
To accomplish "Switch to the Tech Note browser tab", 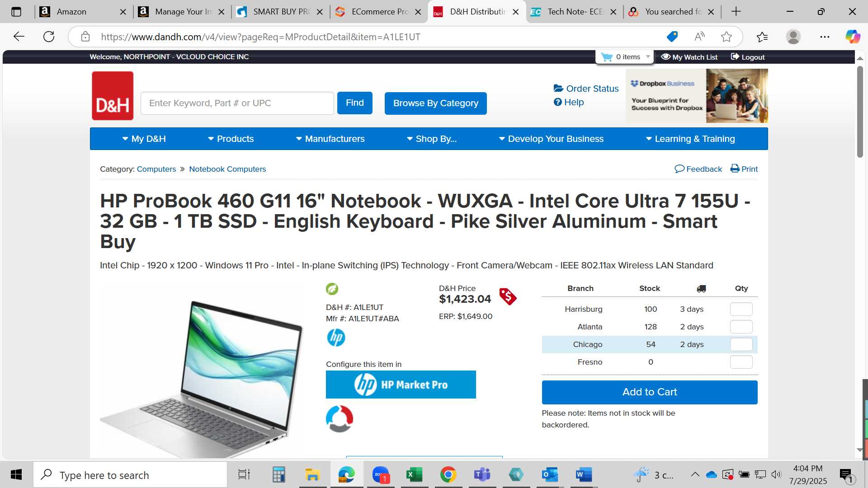I will (x=574, y=12).
